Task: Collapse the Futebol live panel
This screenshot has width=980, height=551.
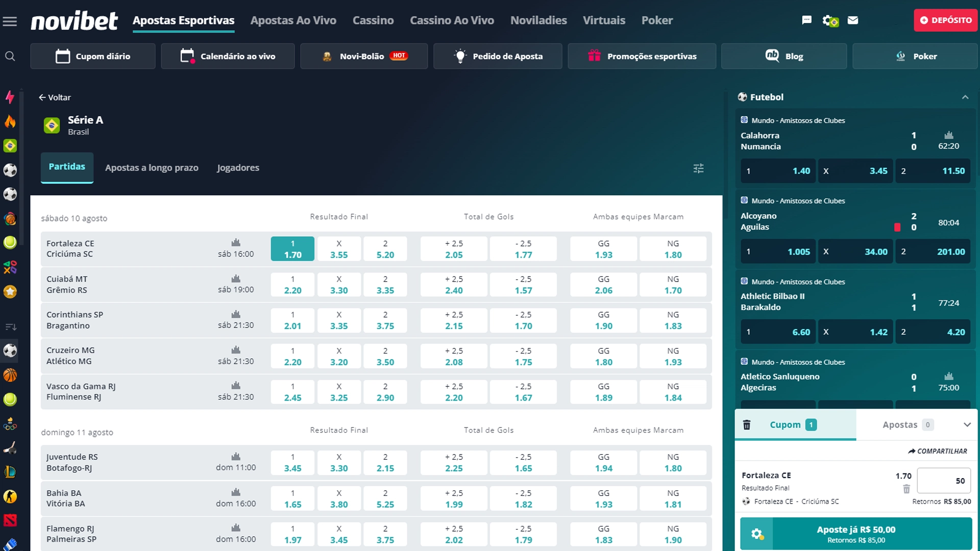Action: 965,97
